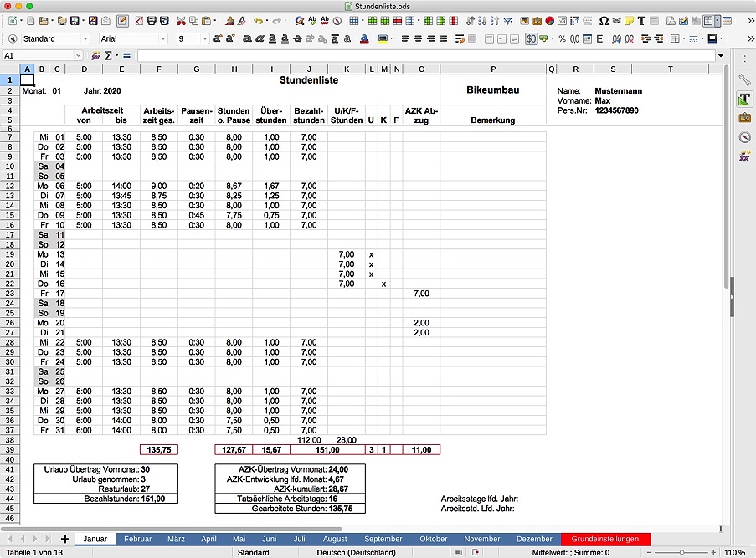
Task: Select column P header
Action: pyautogui.click(x=493, y=69)
